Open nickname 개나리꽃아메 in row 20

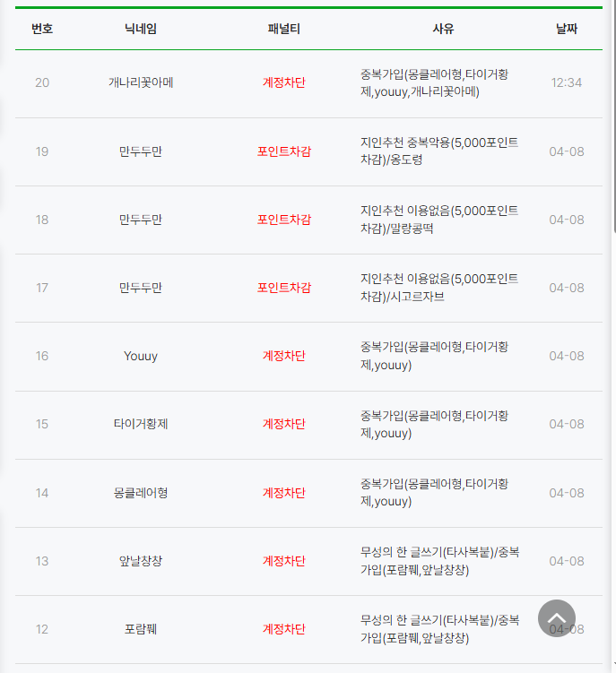click(141, 82)
